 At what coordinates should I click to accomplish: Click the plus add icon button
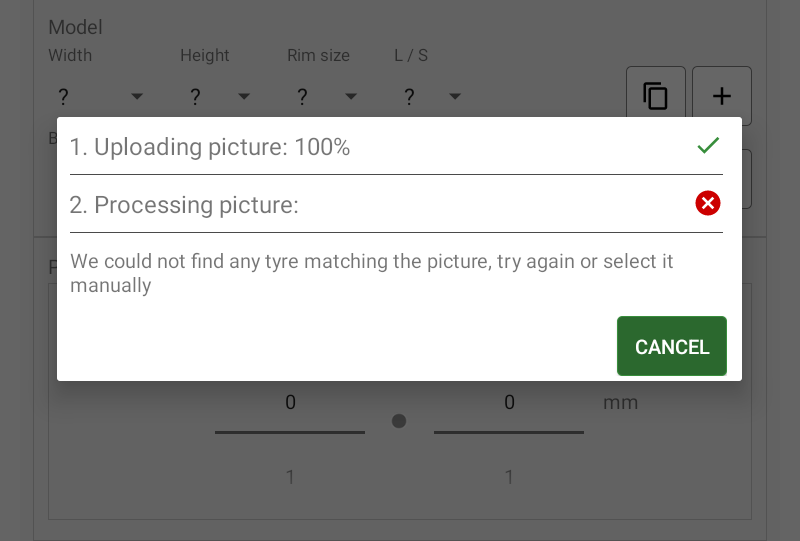(721, 96)
